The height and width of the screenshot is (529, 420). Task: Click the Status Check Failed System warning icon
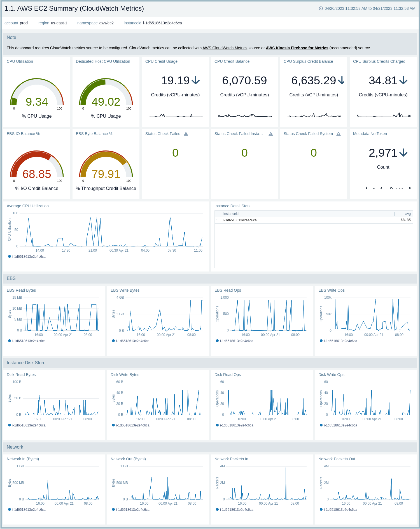339,134
